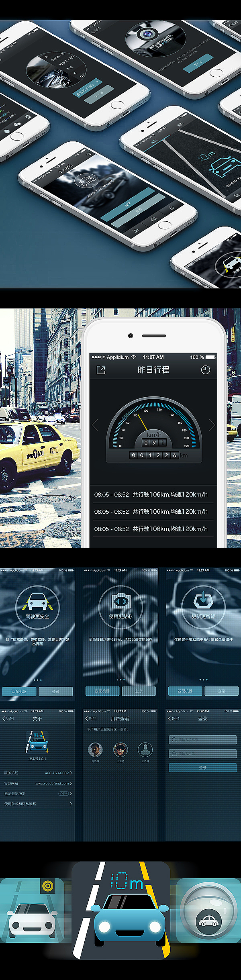Select bare-headed man avatar on 用户查看 screen
This screenshot has height=980, width=241.
95,749
